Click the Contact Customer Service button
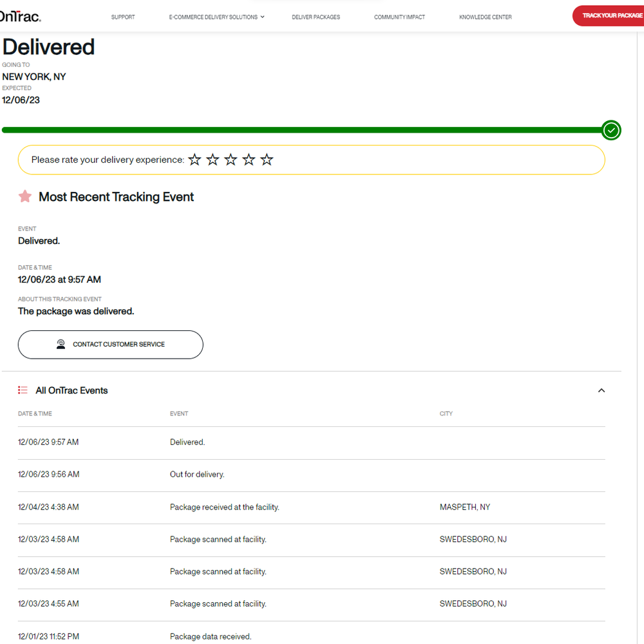The image size is (644, 644). 111,344
